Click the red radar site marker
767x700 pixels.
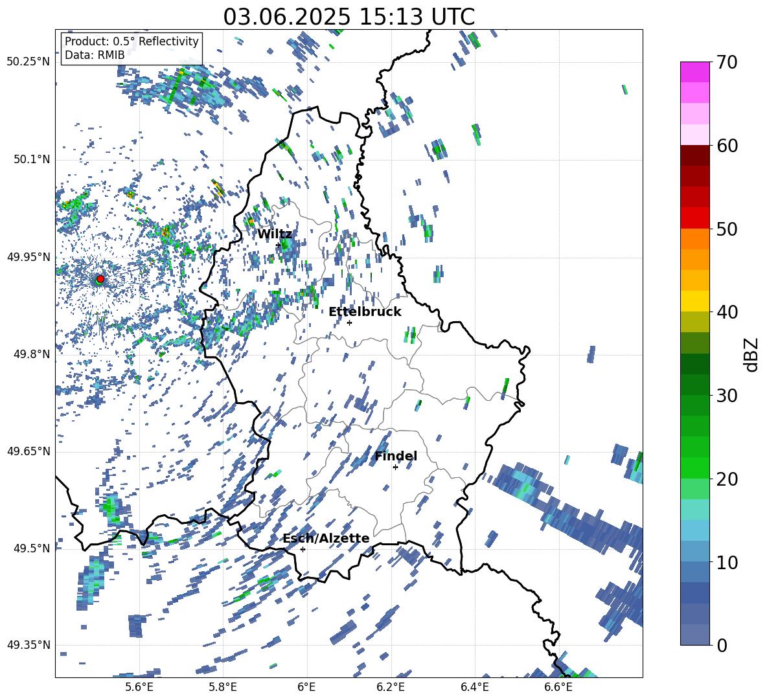[100, 279]
